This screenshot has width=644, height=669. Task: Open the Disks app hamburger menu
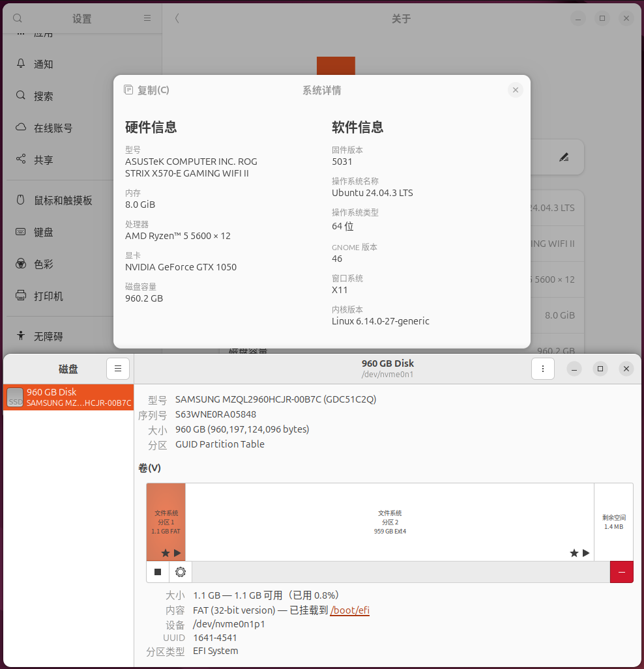click(118, 369)
